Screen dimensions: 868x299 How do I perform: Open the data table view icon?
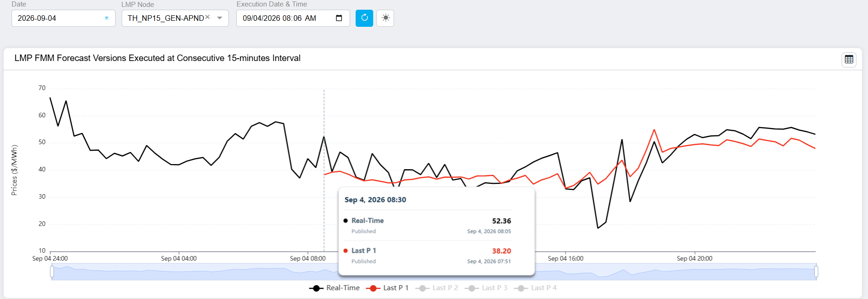(x=849, y=60)
